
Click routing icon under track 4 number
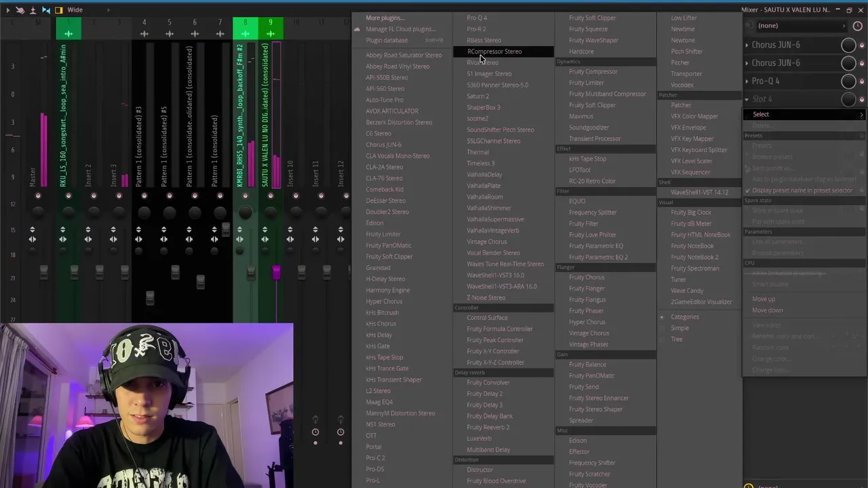tap(144, 33)
